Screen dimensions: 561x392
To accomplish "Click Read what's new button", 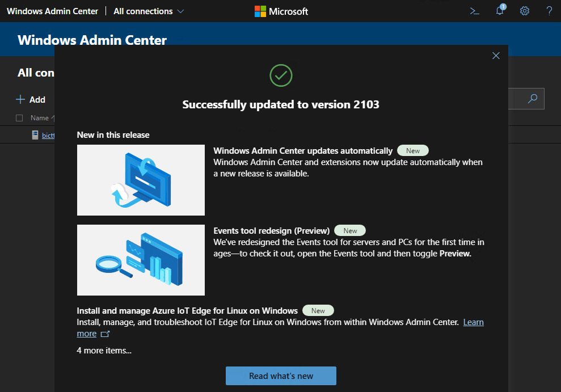I will point(281,376).
